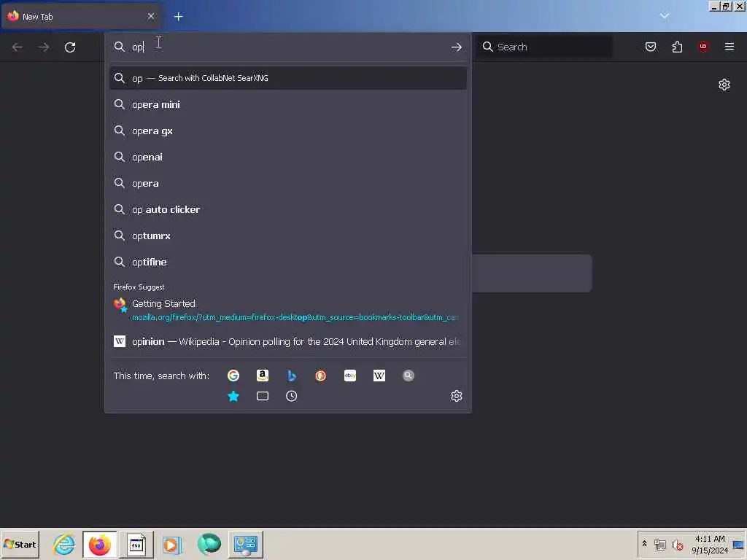This screenshot has height=560, width=747.
Task: Click the network tray icon
Action: 659,545
